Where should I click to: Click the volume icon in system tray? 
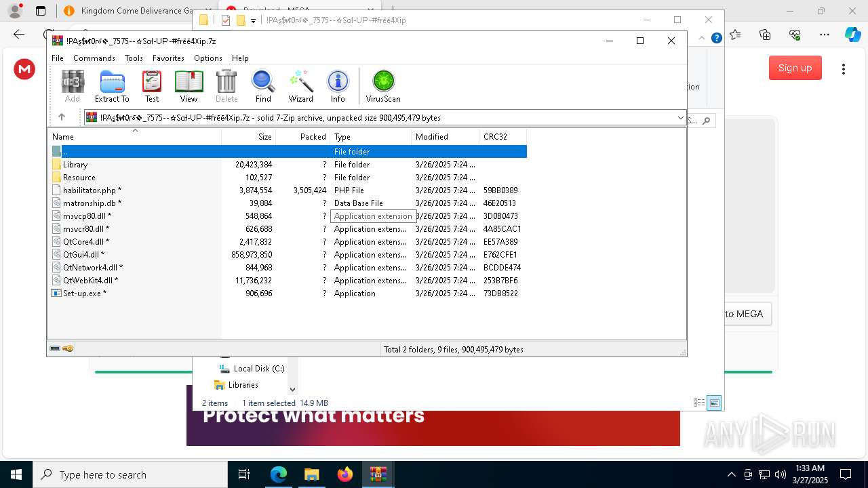(x=781, y=474)
